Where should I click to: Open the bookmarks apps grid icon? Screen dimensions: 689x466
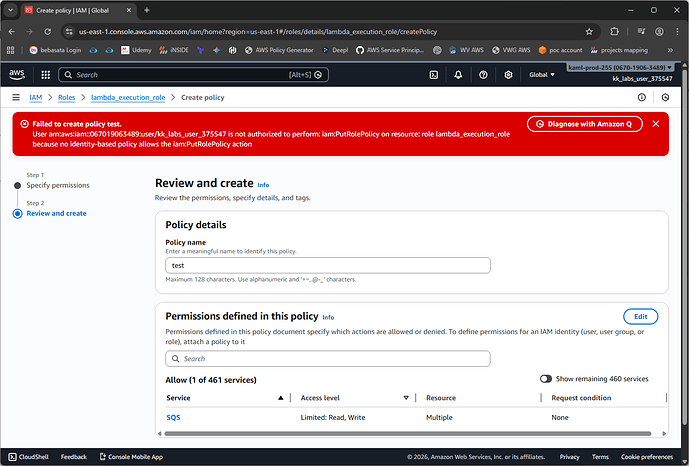tap(11, 50)
